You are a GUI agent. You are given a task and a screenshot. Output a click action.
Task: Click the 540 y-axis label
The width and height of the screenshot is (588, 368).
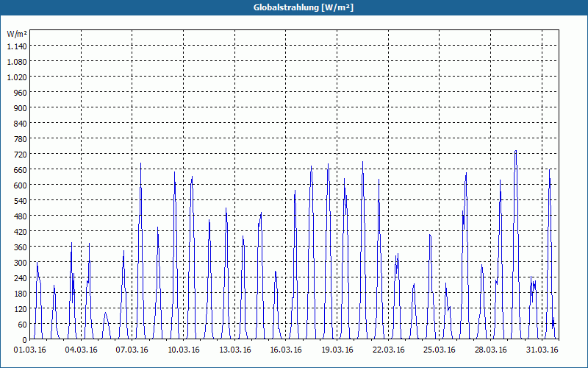click(21, 200)
